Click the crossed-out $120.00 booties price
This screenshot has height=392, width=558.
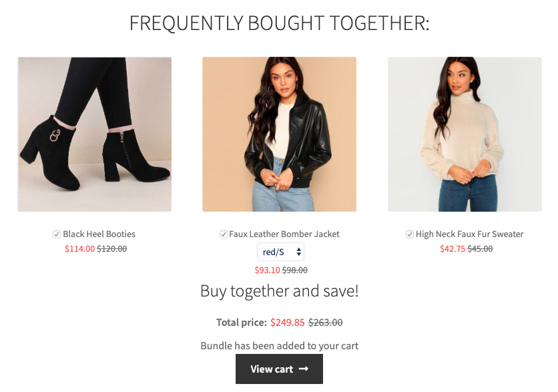click(112, 249)
